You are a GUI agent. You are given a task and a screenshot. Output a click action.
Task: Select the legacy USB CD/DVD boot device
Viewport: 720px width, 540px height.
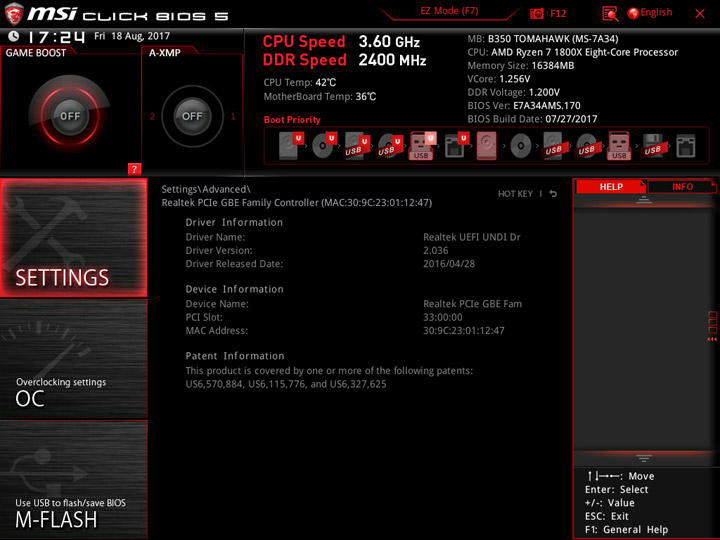point(587,146)
